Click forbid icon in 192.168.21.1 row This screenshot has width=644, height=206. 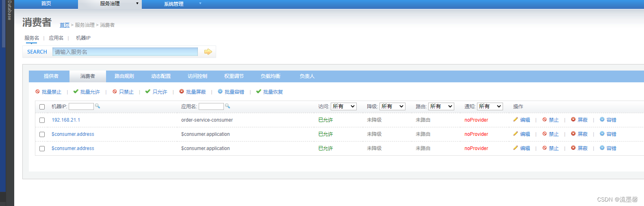(544, 120)
